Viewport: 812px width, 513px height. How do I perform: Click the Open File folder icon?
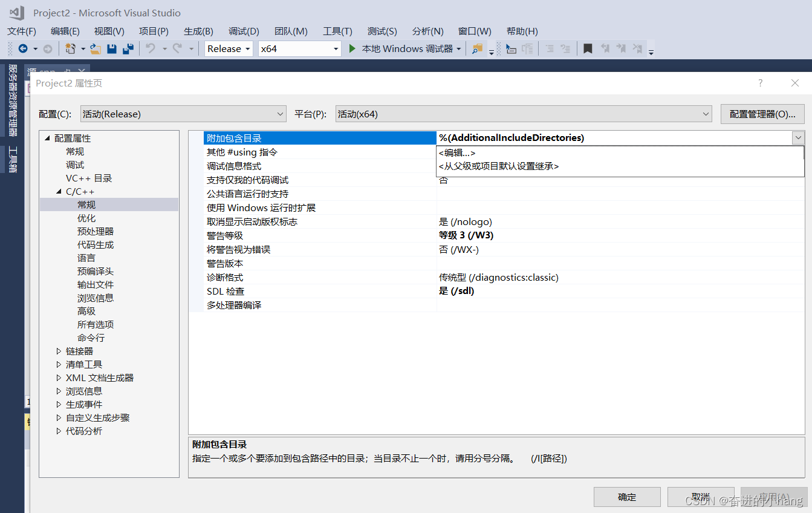pyautogui.click(x=96, y=49)
